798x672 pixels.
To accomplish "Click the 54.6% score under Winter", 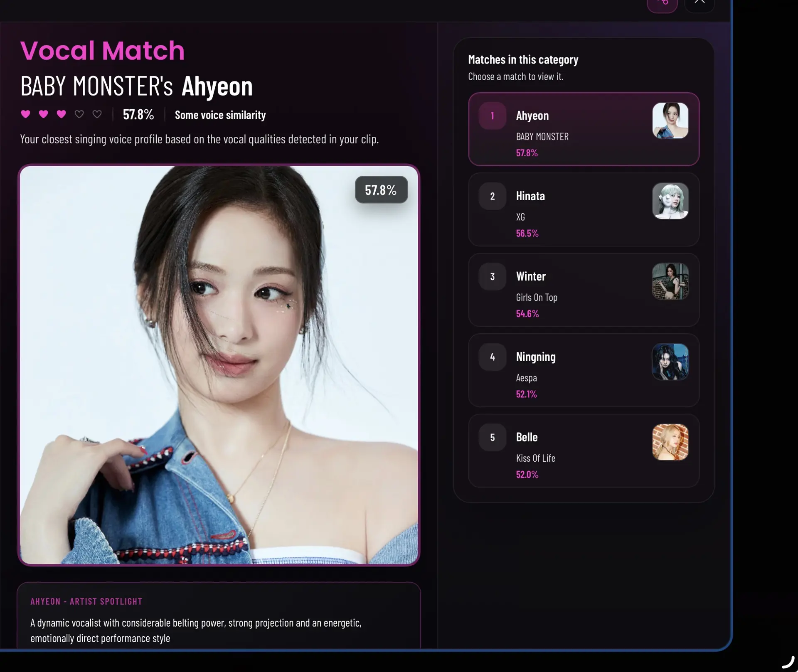I will [x=527, y=314].
